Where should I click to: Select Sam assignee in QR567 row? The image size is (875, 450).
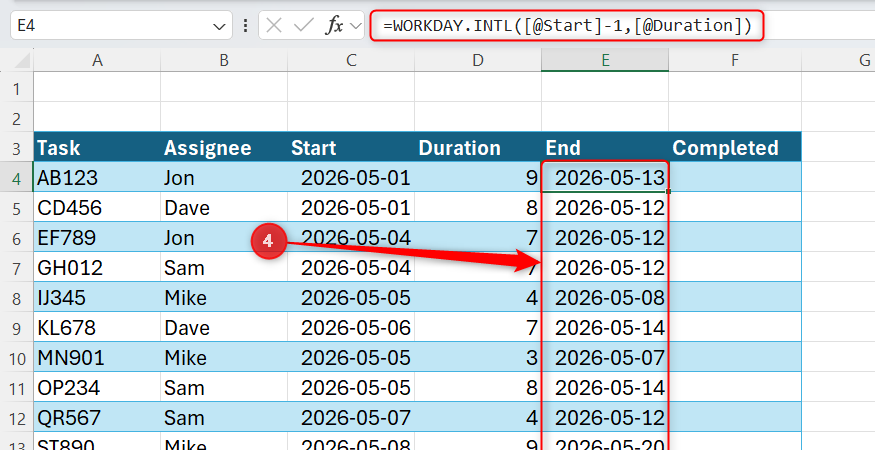(224, 418)
